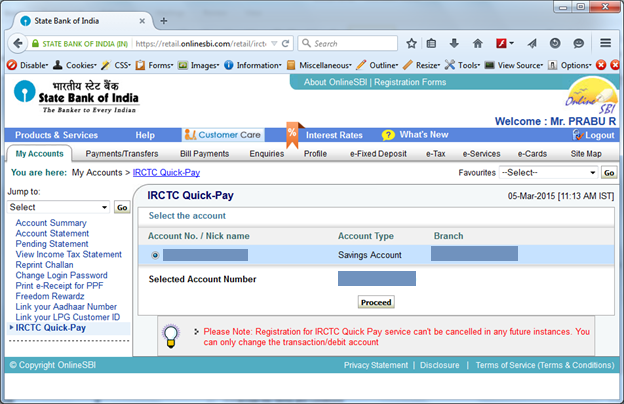This screenshot has width=624, height=404.
Task: Click the IRCTC Quick-Pay breadcrumb link
Action: [166, 172]
